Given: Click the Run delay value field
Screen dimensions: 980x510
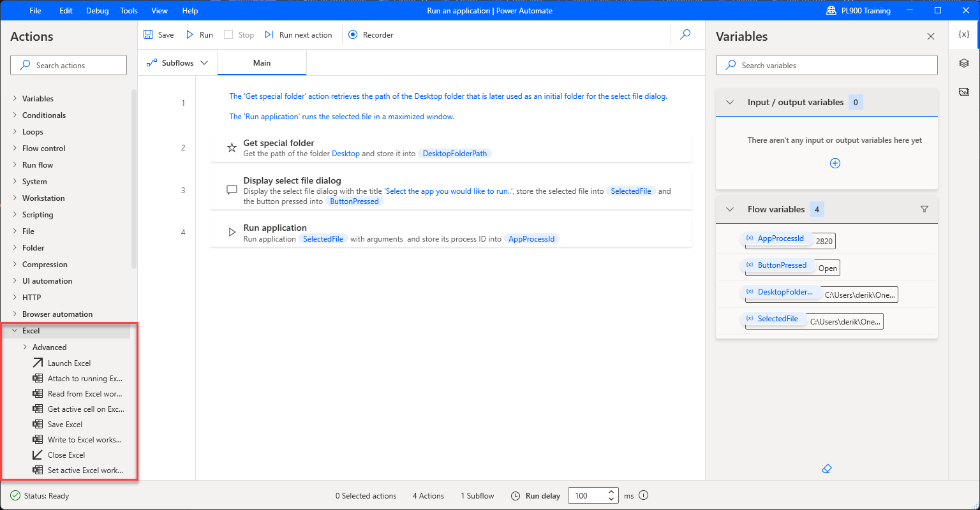Looking at the screenshot, I should pos(586,495).
